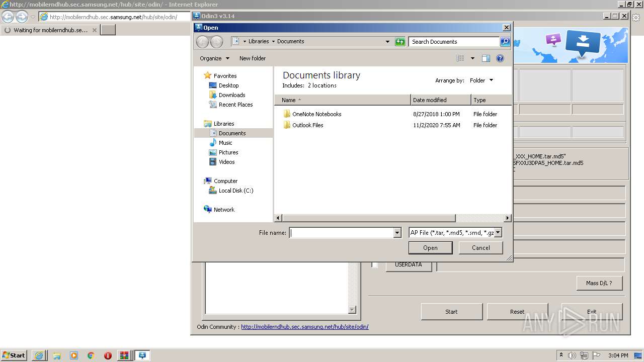
Task: Click the refresh button beside address path
Action: tap(400, 42)
